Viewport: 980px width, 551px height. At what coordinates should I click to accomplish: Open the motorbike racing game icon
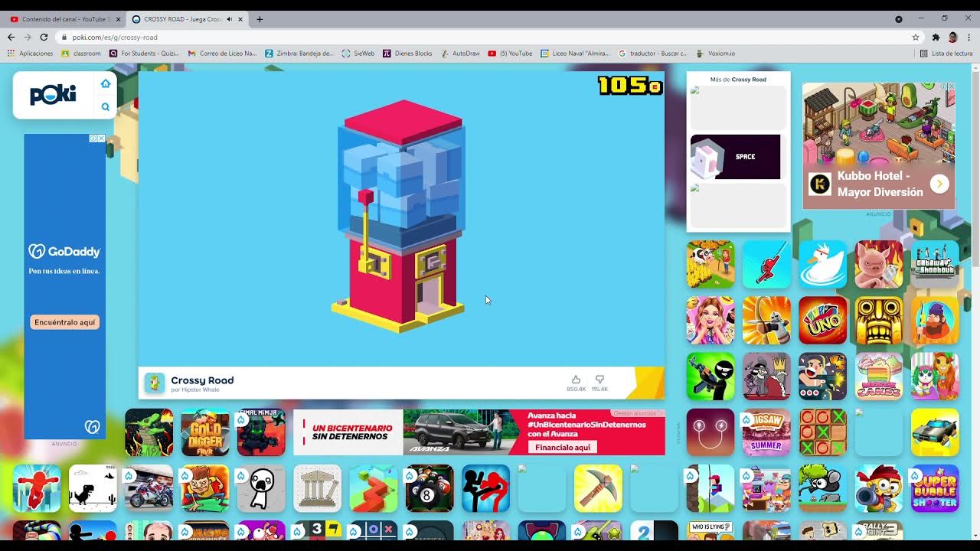tap(149, 488)
